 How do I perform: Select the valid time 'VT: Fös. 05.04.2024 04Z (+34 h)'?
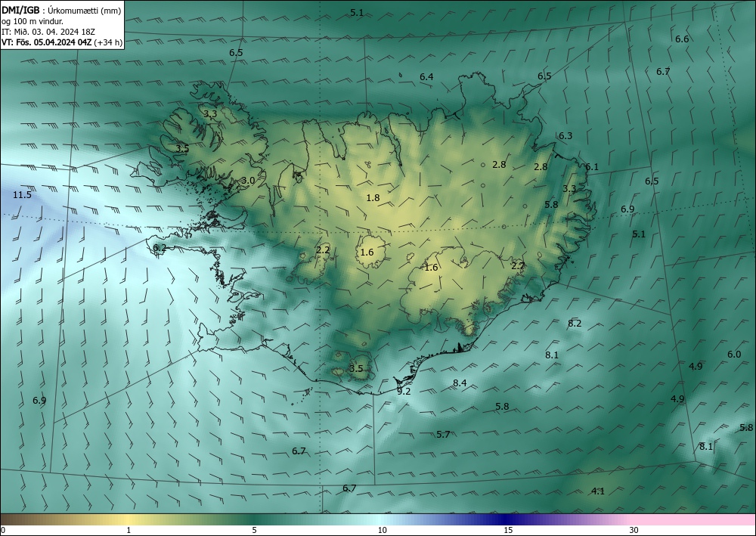(x=62, y=42)
